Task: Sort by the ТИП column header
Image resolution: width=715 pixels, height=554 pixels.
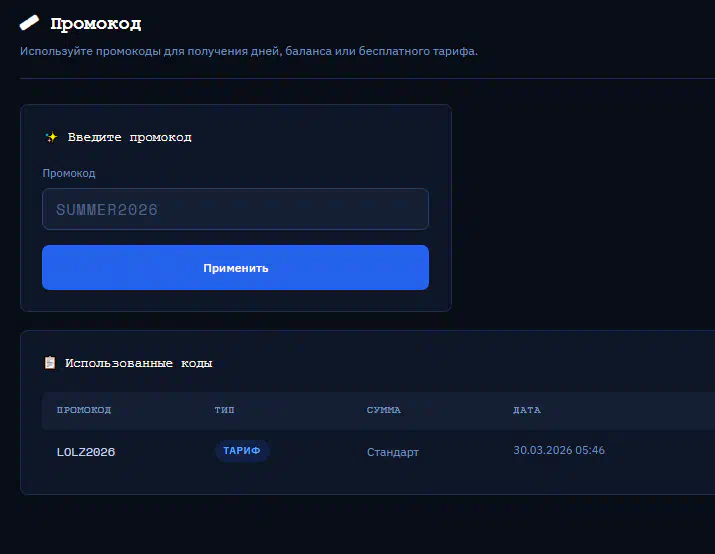Action: [x=225, y=410]
